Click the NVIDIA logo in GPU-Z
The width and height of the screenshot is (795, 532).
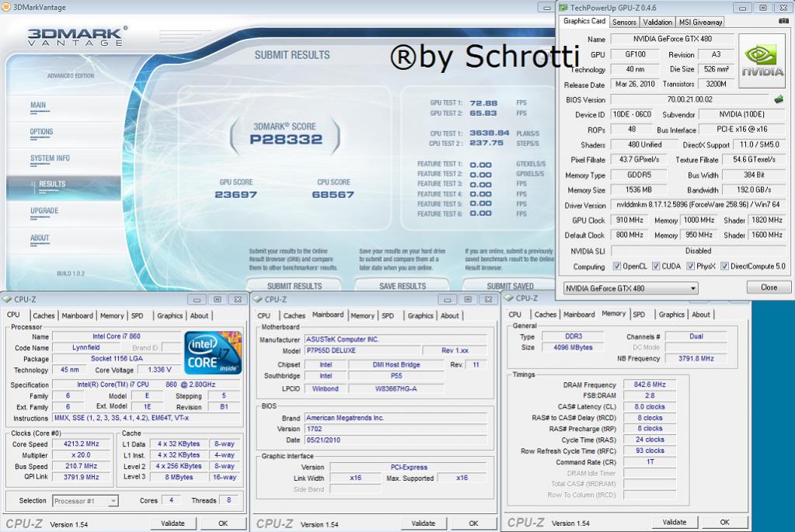pyautogui.click(x=762, y=61)
